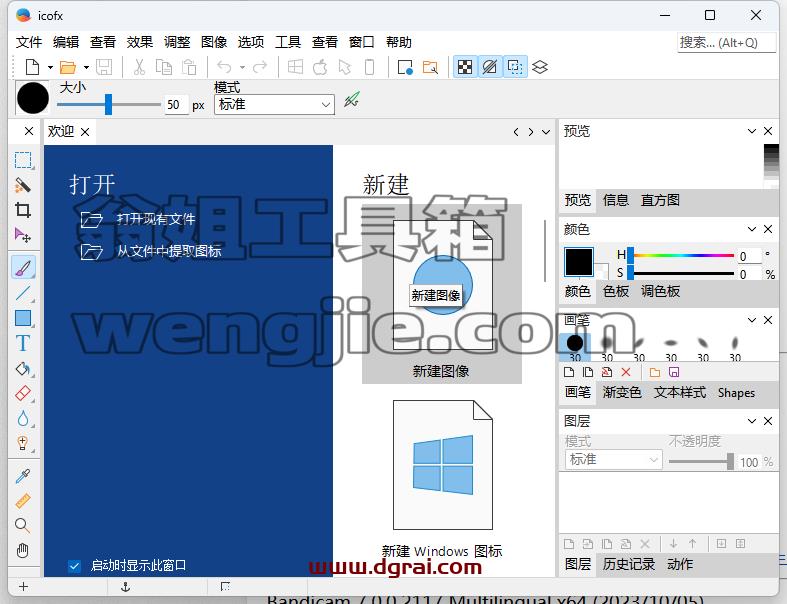Open the 工具 menu
This screenshot has width=787, height=604.
pyautogui.click(x=288, y=42)
